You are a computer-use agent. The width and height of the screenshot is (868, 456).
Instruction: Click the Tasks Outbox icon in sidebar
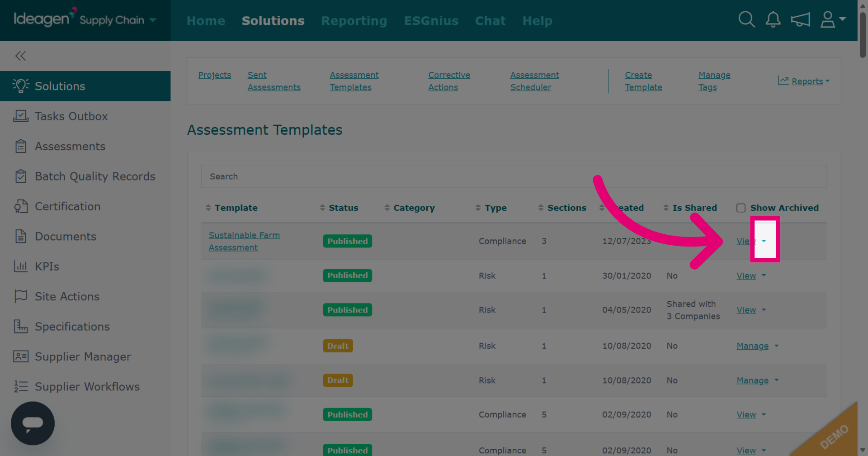[21, 116]
